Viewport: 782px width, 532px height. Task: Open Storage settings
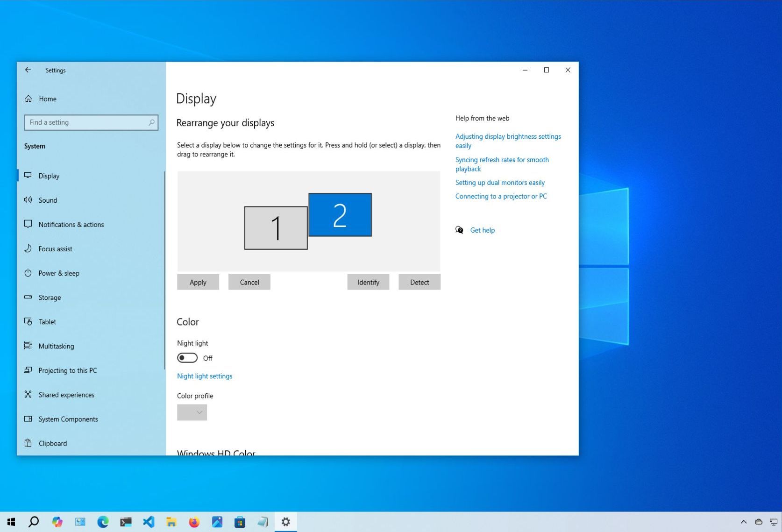pos(28,298)
